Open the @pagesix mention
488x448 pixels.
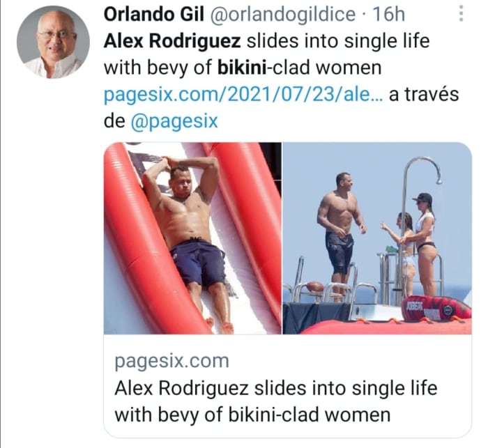(174, 121)
